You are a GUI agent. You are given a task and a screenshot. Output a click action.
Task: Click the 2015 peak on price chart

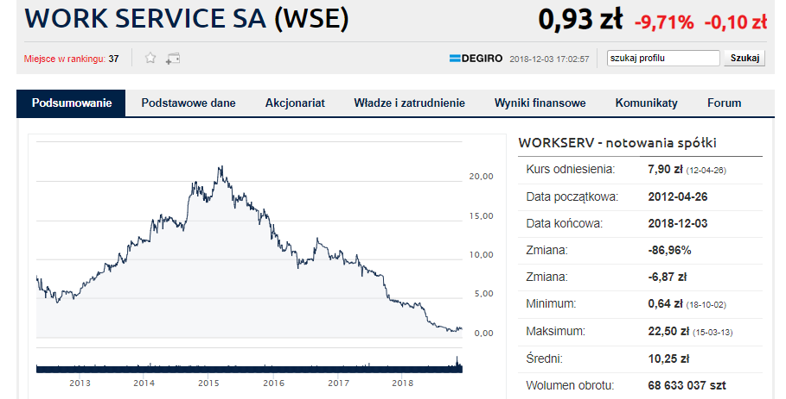pos(221,168)
